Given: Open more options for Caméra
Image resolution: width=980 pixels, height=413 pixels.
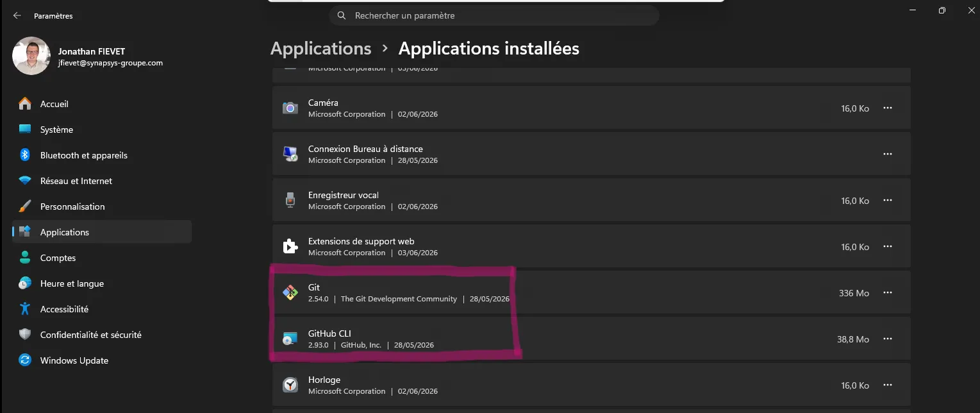Looking at the screenshot, I should [x=888, y=108].
